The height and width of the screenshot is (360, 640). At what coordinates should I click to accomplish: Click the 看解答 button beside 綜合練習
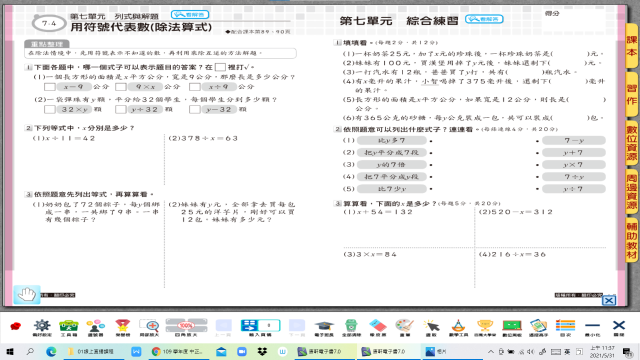[484, 19]
